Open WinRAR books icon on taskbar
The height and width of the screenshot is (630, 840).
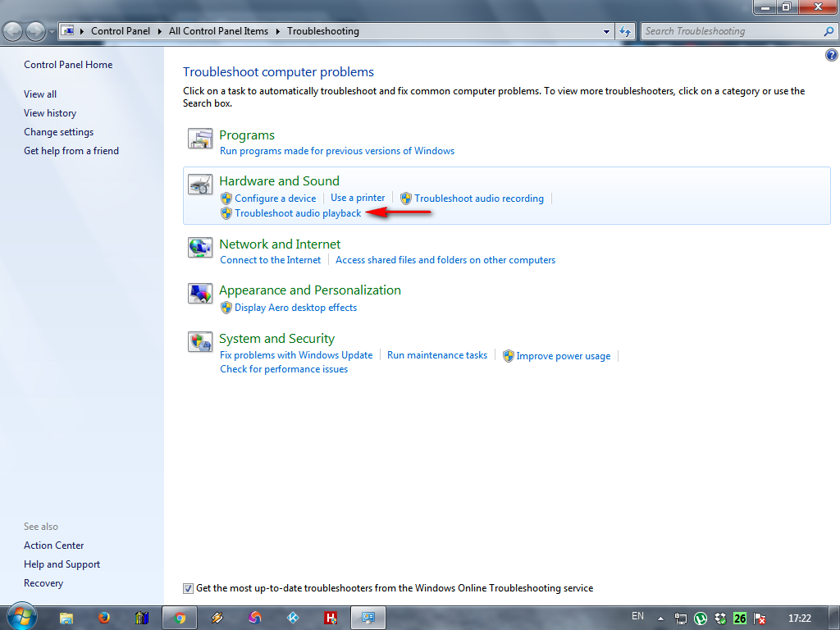tap(141, 619)
